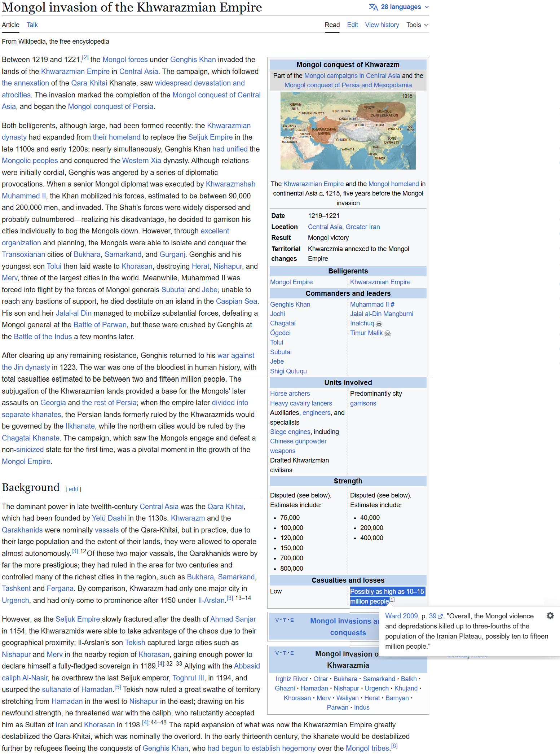Viewport: 560px width, 754px height.
Task: Open footnote 2 after '1221'
Action: coord(85,57)
